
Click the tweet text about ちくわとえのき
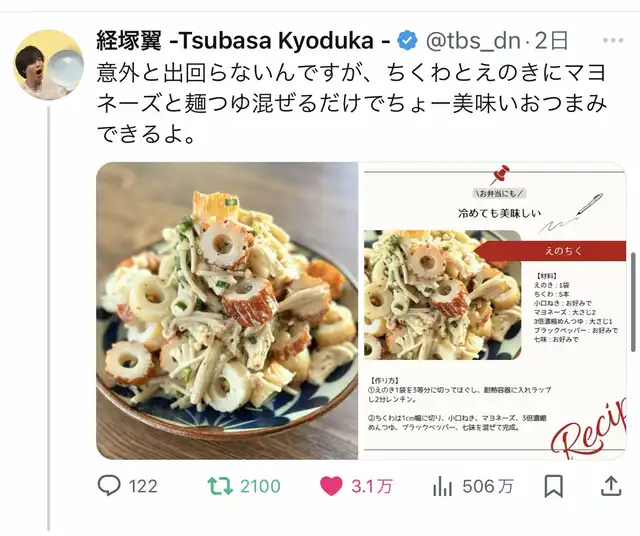click(352, 103)
